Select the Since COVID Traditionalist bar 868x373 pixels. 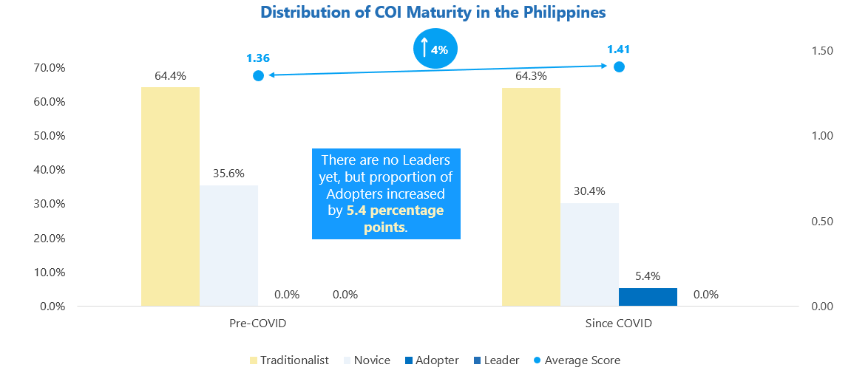click(x=531, y=196)
